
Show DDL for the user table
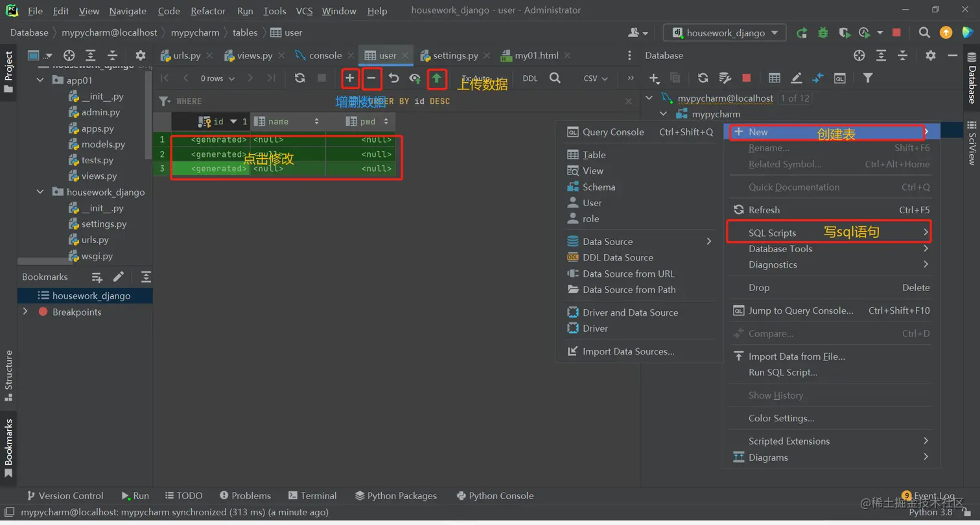(530, 78)
